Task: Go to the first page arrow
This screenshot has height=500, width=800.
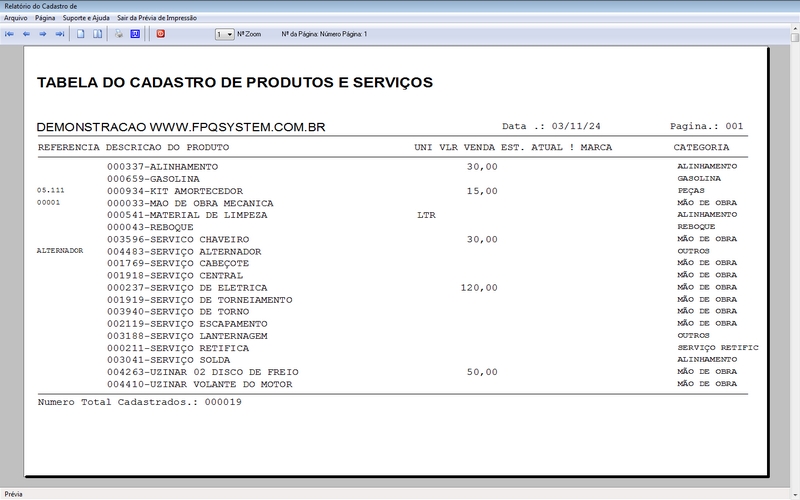Action: click(x=9, y=34)
